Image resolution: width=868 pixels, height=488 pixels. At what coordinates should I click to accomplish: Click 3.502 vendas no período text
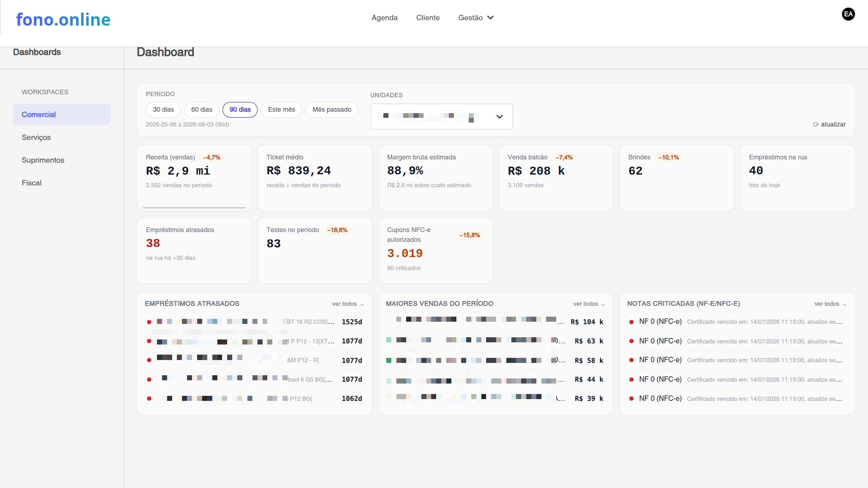179,185
